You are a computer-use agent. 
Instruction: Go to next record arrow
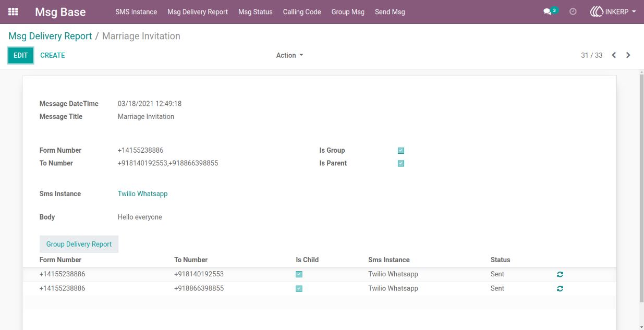628,55
